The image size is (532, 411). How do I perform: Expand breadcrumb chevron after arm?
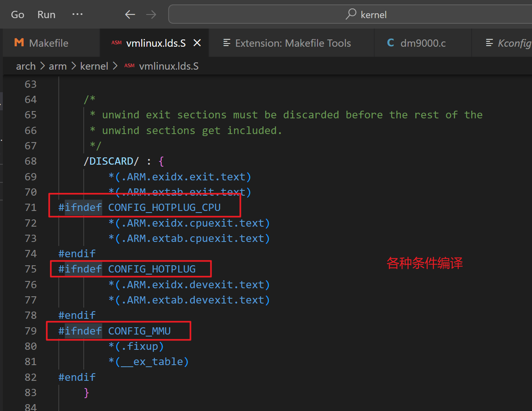point(74,66)
